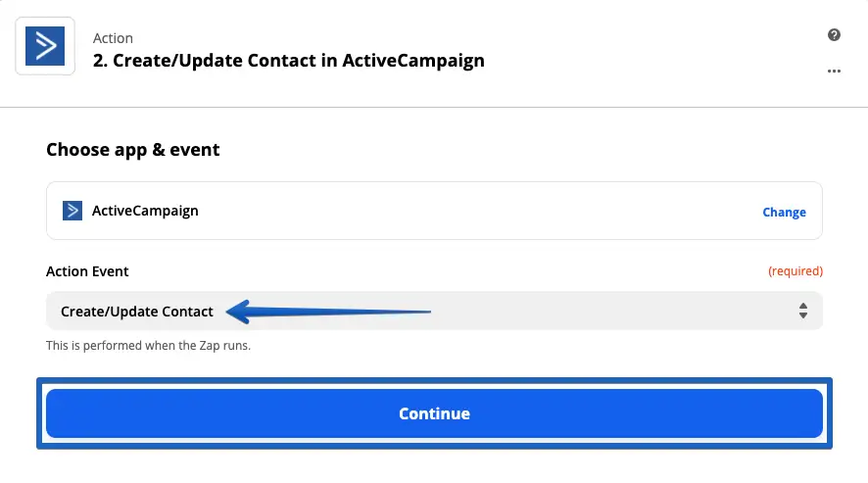Click the large ActiveCampaign logo in header
This screenshot has height=483, width=868.
click(x=46, y=46)
